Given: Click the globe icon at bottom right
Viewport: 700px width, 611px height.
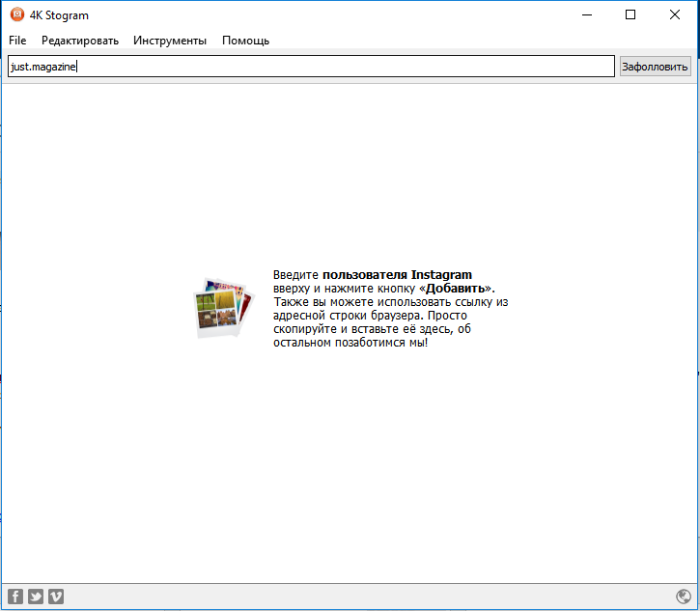Looking at the screenshot, I should point(684,597).
